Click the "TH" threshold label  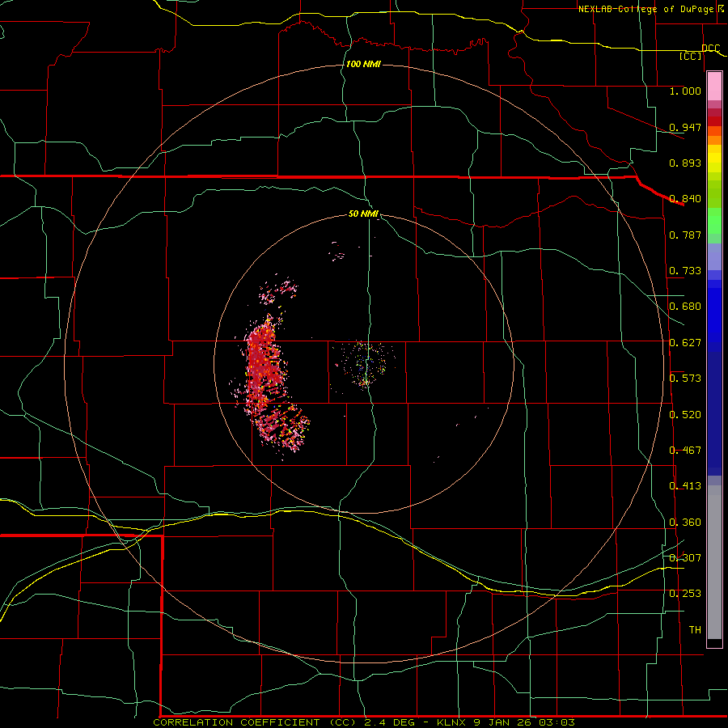tap(695, 630)
